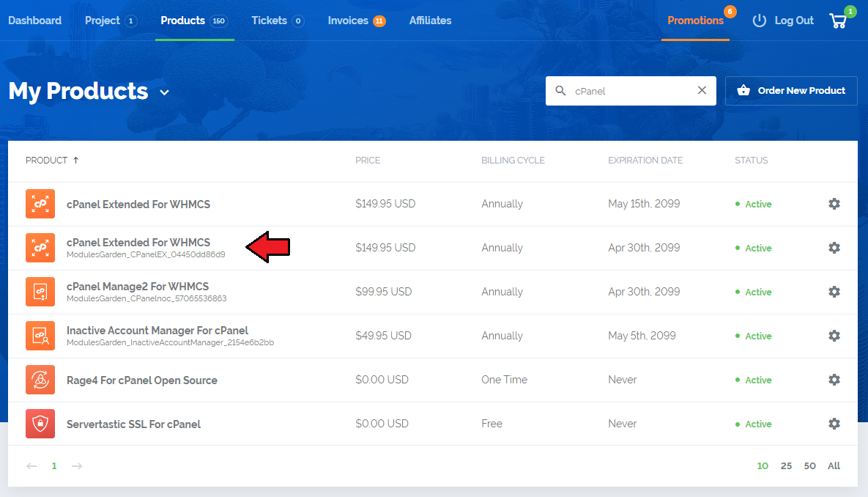Show 25 items per page
The height and width of the screenshot is (497, 868).
pyautogui.click(x=786, y=466)
